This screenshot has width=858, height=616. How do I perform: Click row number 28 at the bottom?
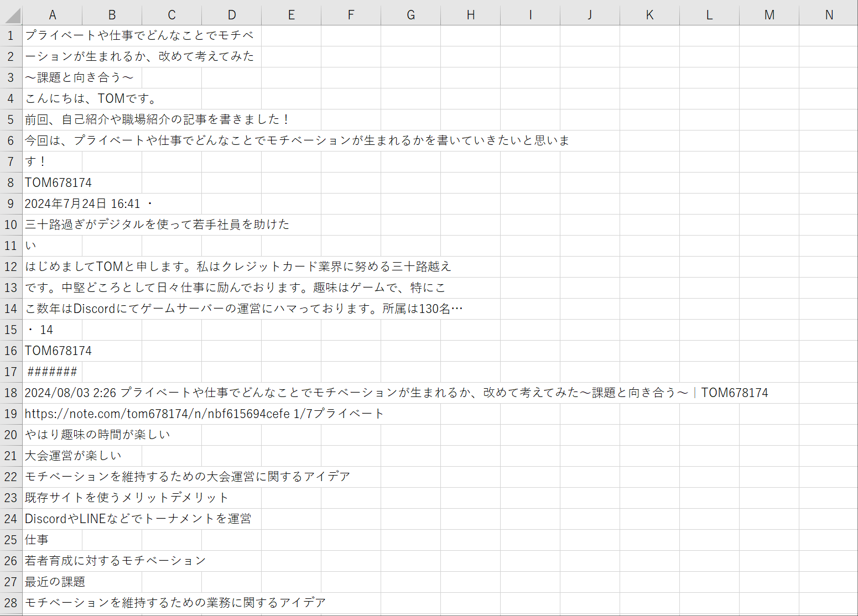tap(11, 602)
